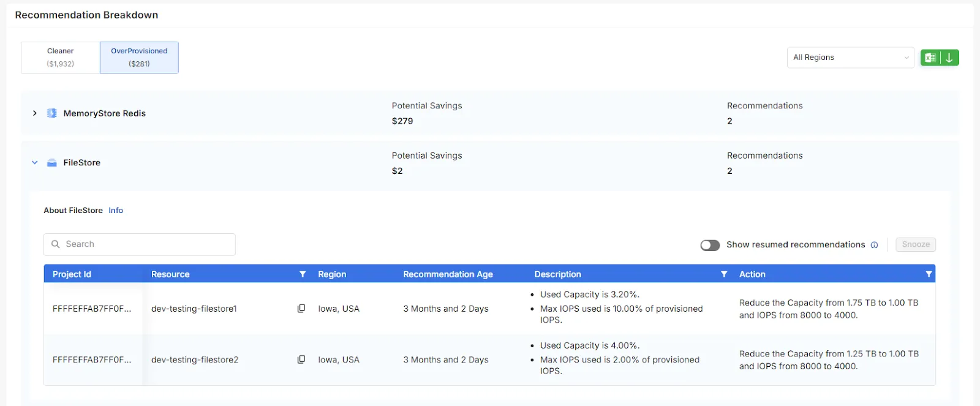This screenshot has width=980, height=406.
Task: Click the FileStore section label
Action: [82, 163]
